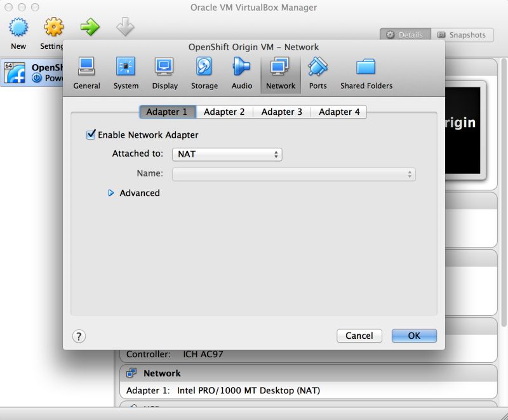Confirm settings with the OK button

point(414,336)
